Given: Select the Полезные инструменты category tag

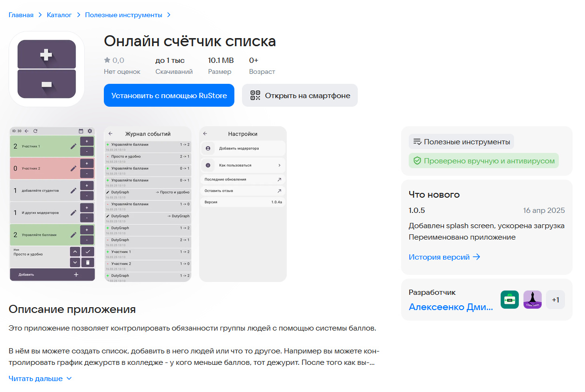Looking at the screenshot, I should coord(461,141).
